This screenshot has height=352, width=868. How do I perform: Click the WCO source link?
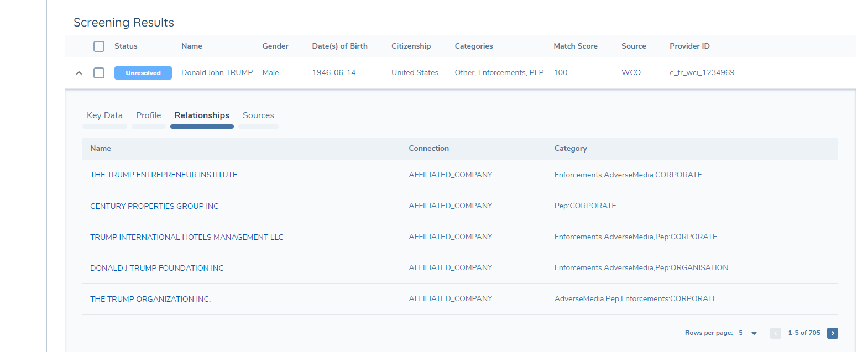(631, 73)
